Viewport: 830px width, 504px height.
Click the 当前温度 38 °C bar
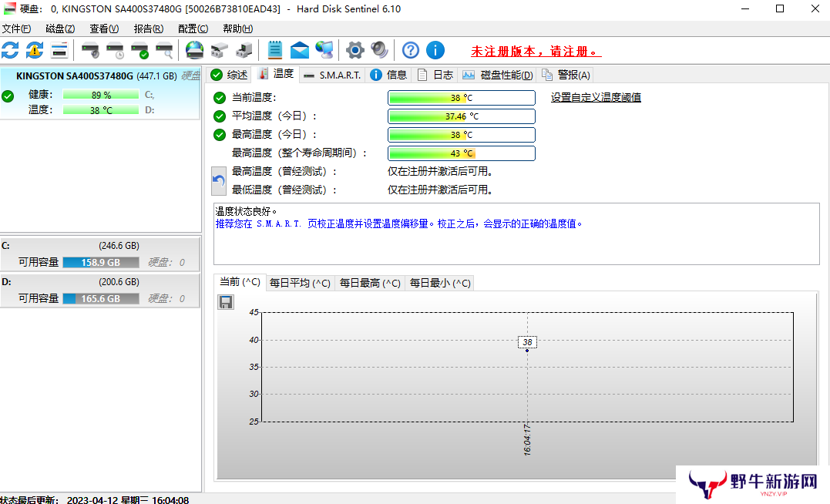(462, 98)
